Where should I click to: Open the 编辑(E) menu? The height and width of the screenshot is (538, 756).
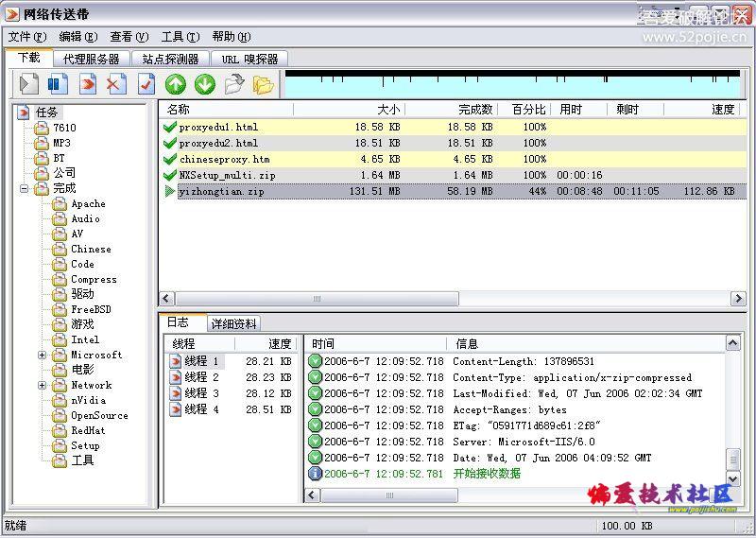(78, 37)
